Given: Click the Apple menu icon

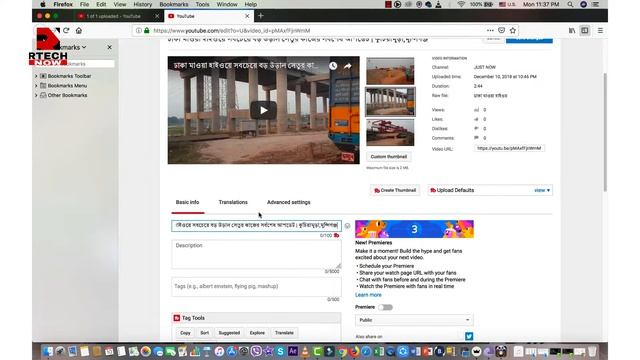Looking at the screenshot, I should click(x=43, y=4).
